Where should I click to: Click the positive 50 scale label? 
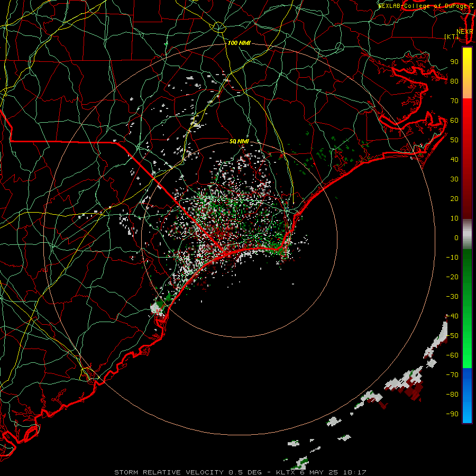[x=454, y=140]
